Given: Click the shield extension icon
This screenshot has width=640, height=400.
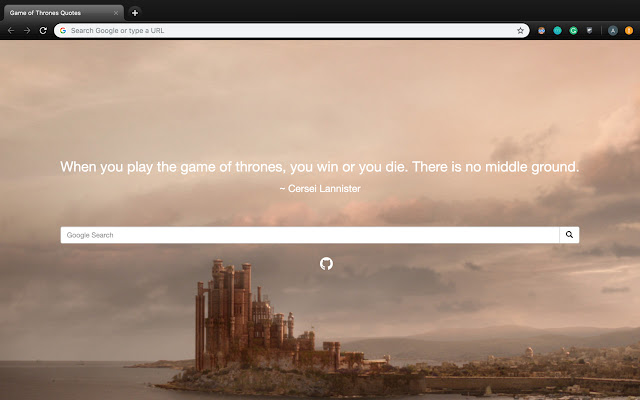Looking at the screenshot, I should pyautogui.click(x=589, y=31).
